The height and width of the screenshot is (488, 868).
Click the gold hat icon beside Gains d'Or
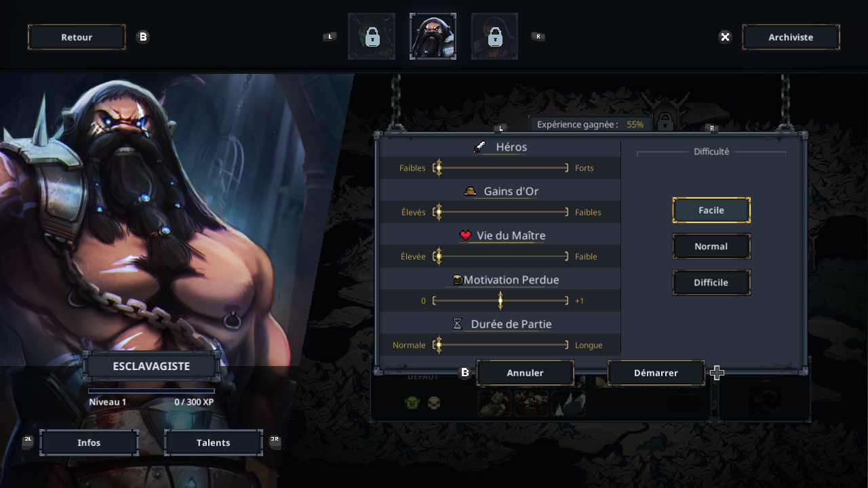[x=470, y=191]
